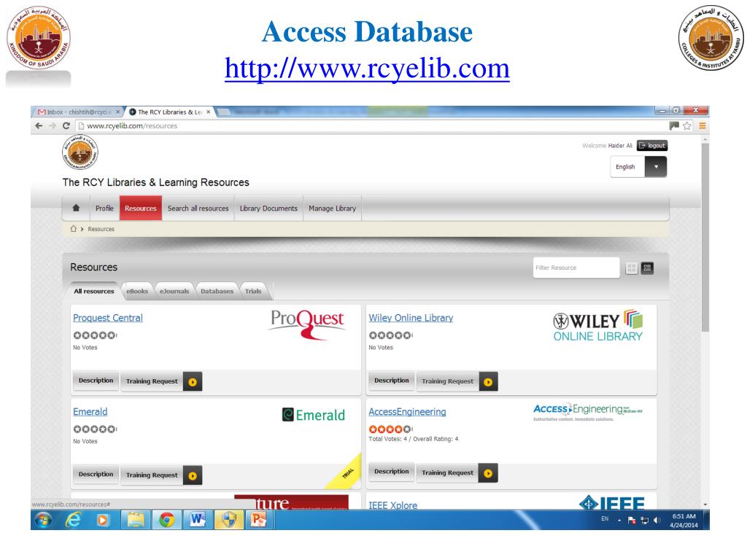Open Windows Explorer folder in taskbar

click(x=136, y=519)
